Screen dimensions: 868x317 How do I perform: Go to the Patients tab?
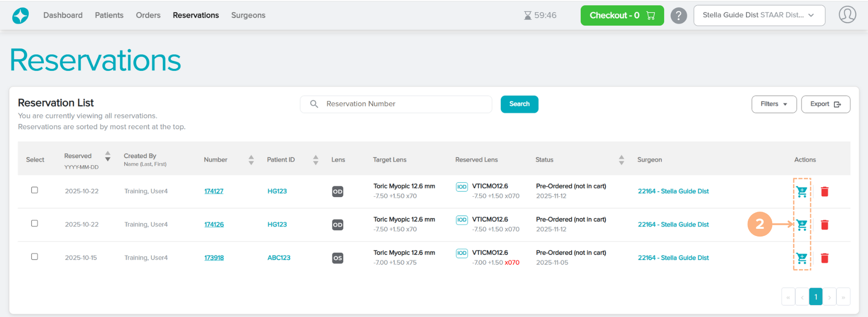109,15
